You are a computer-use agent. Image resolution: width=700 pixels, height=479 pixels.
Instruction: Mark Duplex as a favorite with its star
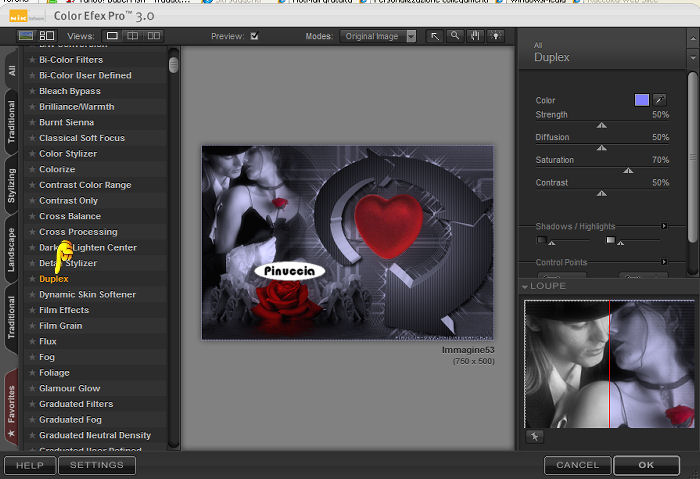click(32, 279)
